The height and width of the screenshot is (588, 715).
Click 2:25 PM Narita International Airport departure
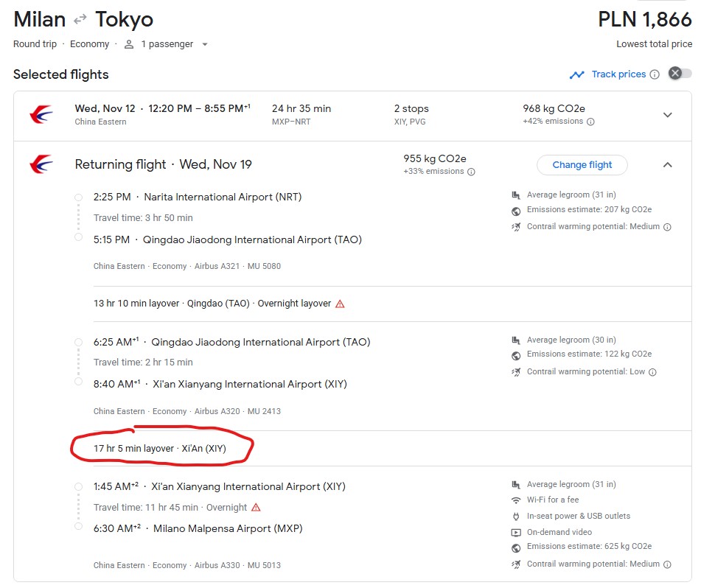pos(198,197)
